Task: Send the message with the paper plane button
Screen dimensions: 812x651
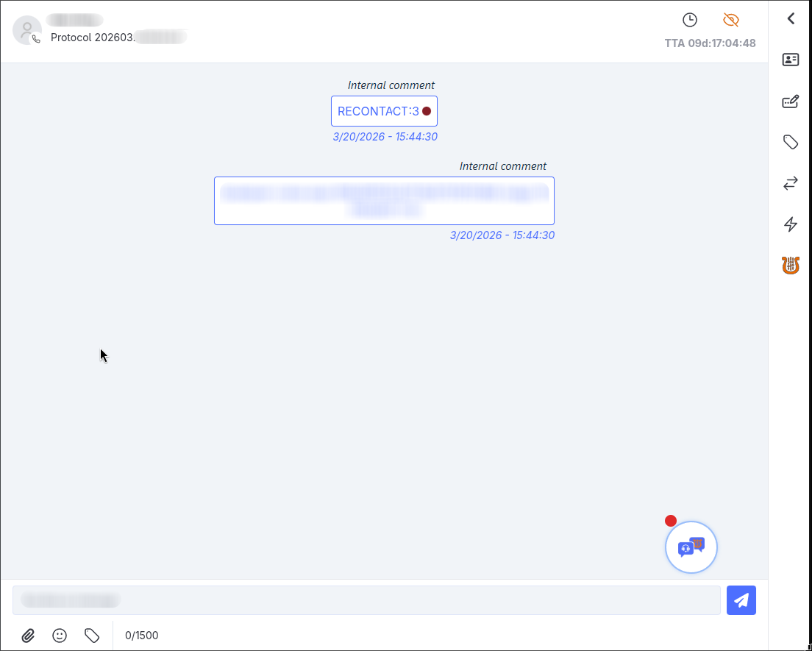Action: 741,600
